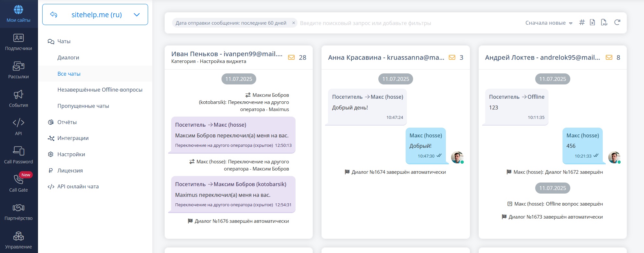Viewport: 644px width, 253px height.
Task: Click operator avatar in Анна Красавина chat
Action: 457,158
